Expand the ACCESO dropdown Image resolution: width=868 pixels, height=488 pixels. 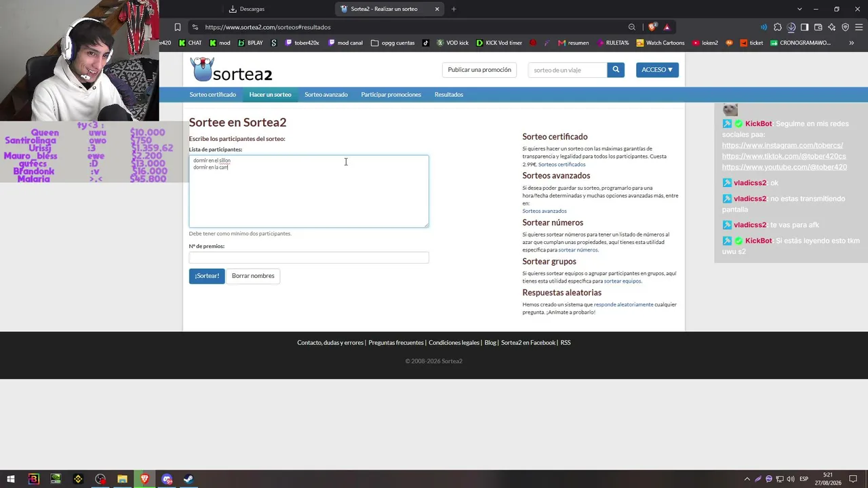(x=657, y=70)
